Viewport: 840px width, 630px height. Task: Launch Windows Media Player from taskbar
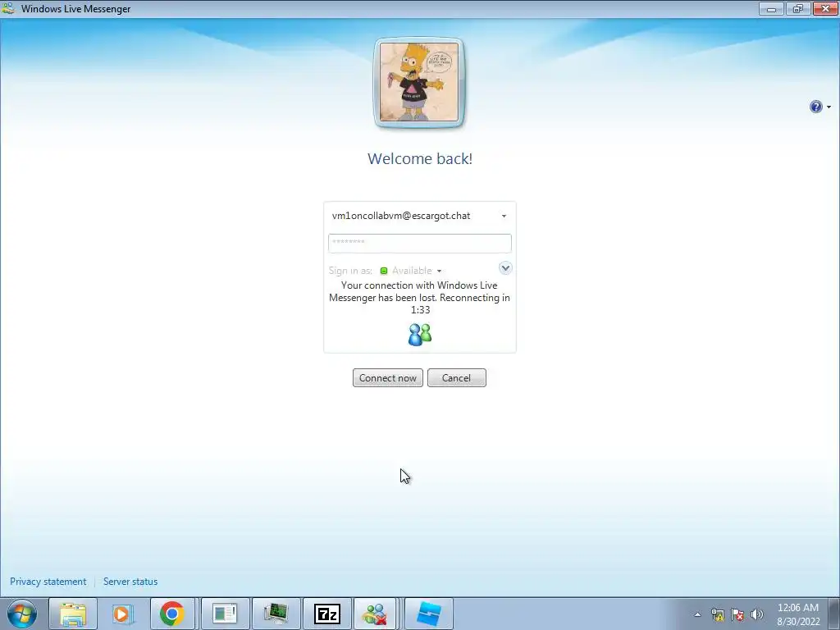123,614
